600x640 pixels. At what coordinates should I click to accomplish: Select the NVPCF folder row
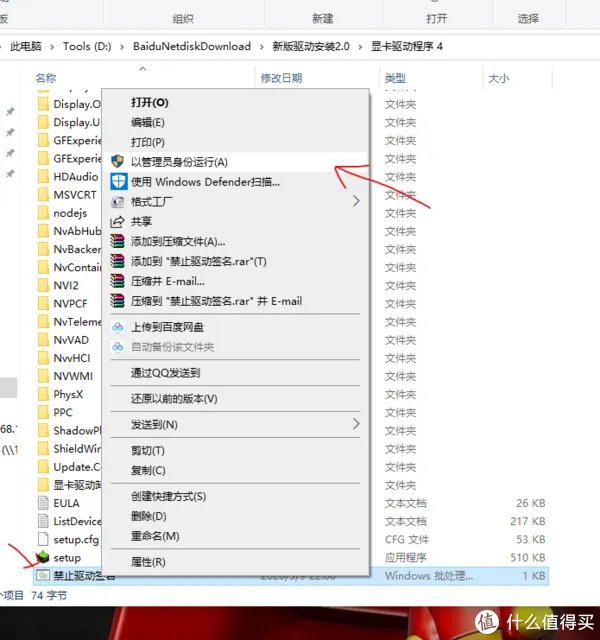click(70, 304)
